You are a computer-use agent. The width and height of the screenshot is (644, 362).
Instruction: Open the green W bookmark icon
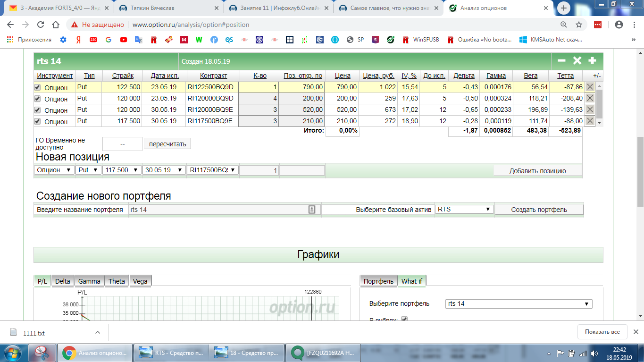199,40
